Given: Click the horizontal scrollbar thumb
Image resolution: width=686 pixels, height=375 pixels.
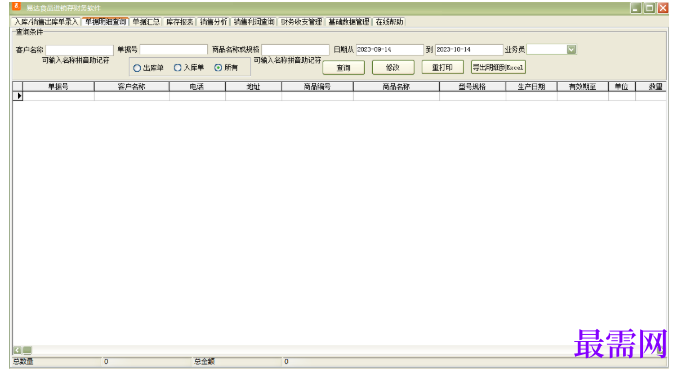Looking at the screenshot, I should [27, 350].
